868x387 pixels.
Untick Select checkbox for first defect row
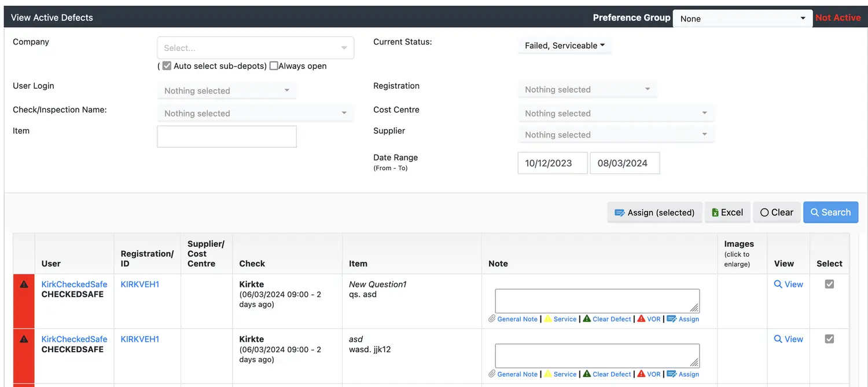(x=829, y=284)
